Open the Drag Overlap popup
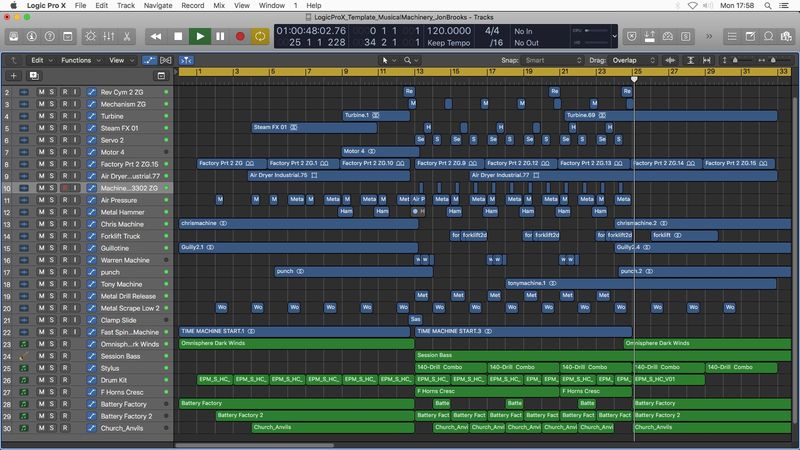Screen dimensions: 800x450 (633, 60)
